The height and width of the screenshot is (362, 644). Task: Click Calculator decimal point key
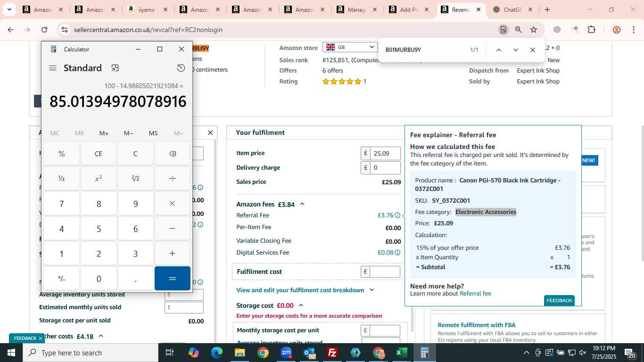[135, 279]
